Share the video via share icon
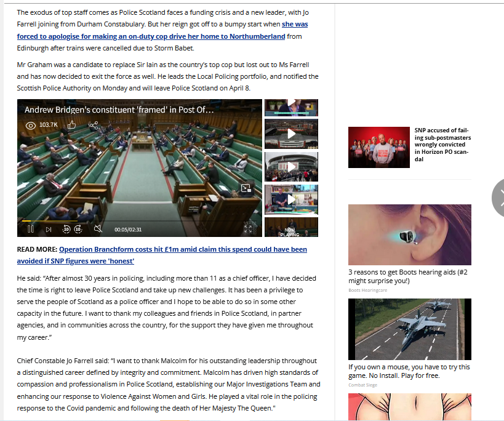This screenshot has height=421, width=504. click(94, 125)
